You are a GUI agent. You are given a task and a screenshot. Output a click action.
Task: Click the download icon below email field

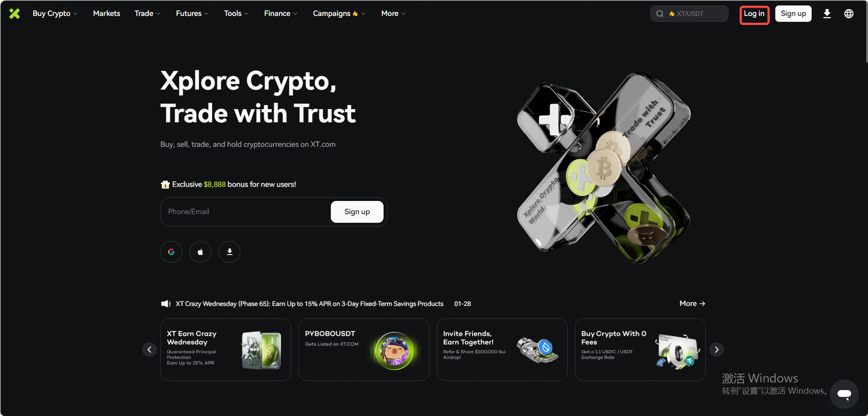click(229, 252)
